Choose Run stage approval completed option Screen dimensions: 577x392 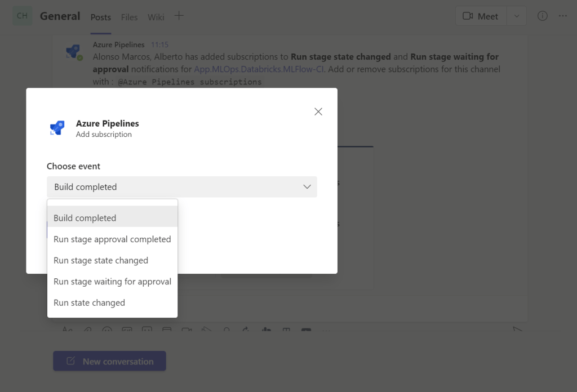[x=112, y=239]
